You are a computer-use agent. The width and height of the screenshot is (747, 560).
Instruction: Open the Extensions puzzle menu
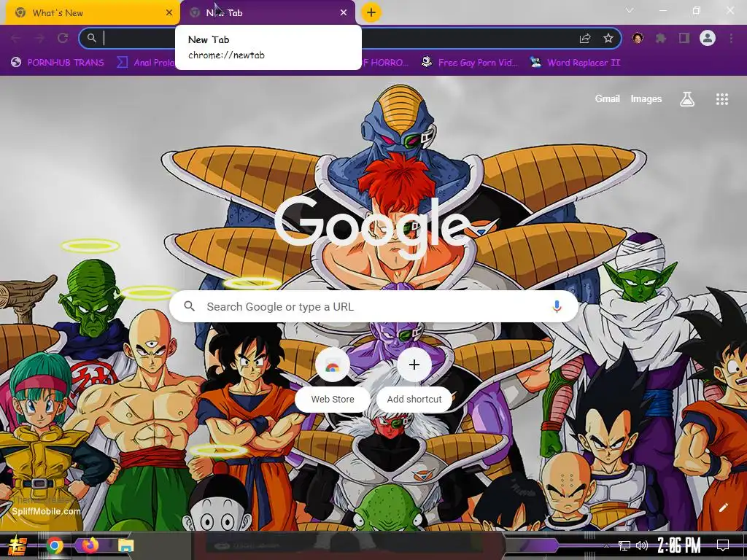661,38
